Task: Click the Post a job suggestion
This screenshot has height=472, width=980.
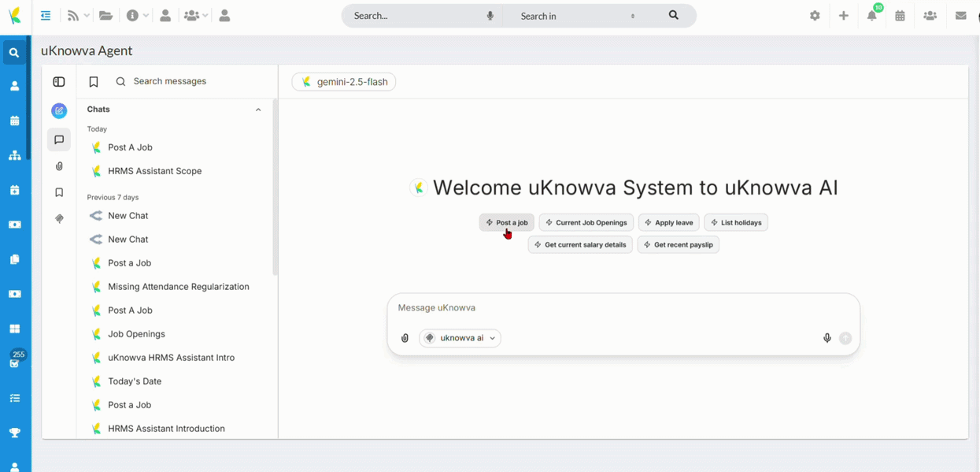Action: click(507, 223)
